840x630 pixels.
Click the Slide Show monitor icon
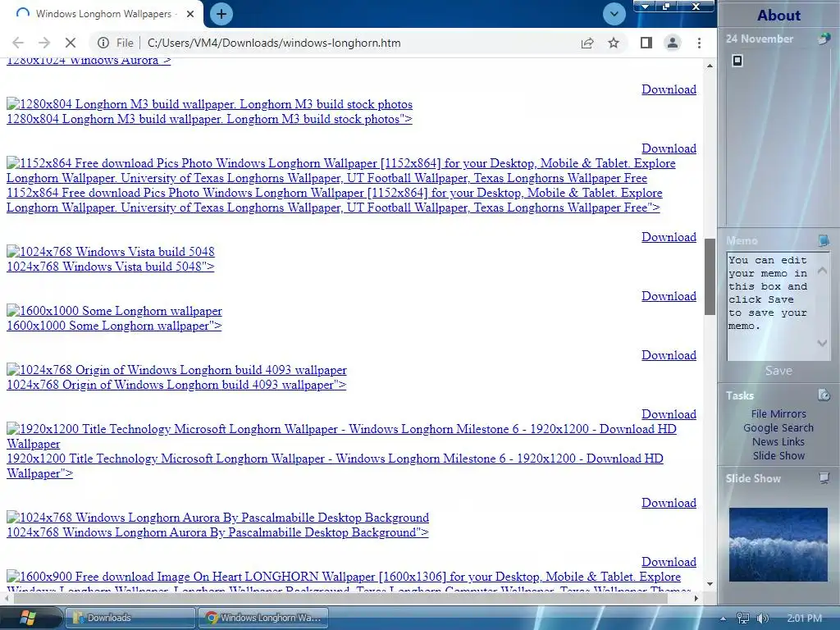pyautogui.click(x=824, y=478)
